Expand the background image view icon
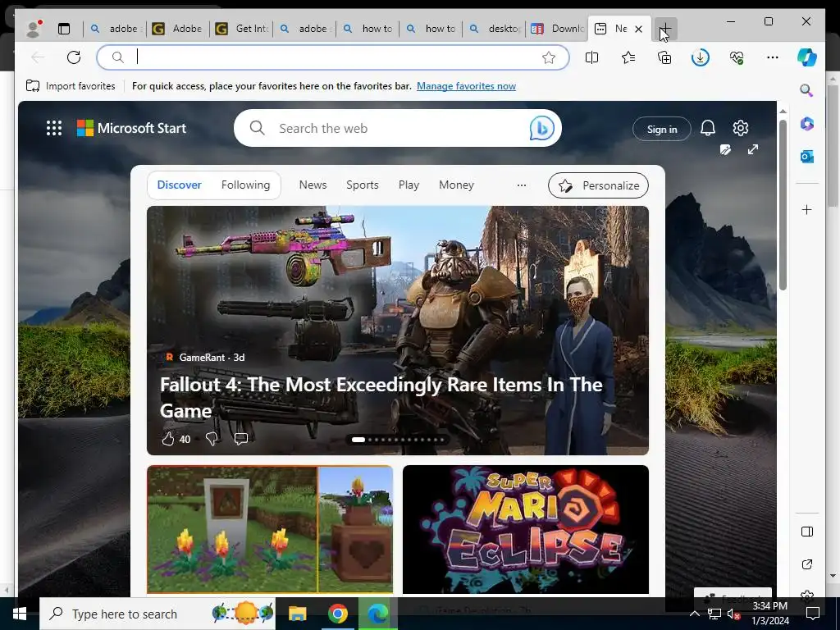Screen dimensions: 840x630 coord(753,149)
